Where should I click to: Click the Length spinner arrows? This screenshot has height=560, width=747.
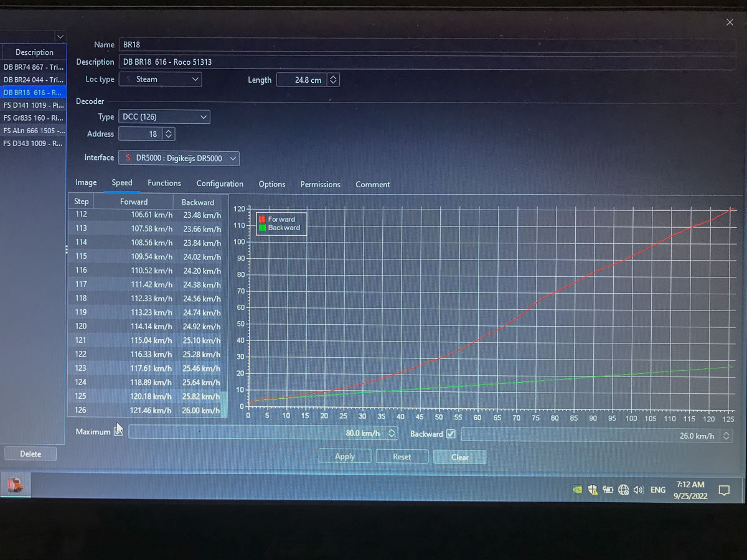point(333,80)
